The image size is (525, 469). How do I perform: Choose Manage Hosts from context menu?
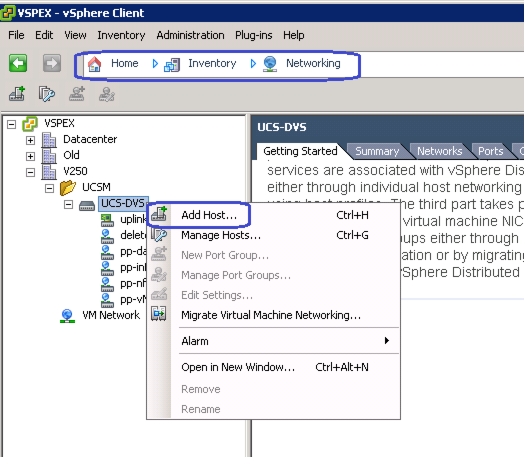click(x=273, y=235)
